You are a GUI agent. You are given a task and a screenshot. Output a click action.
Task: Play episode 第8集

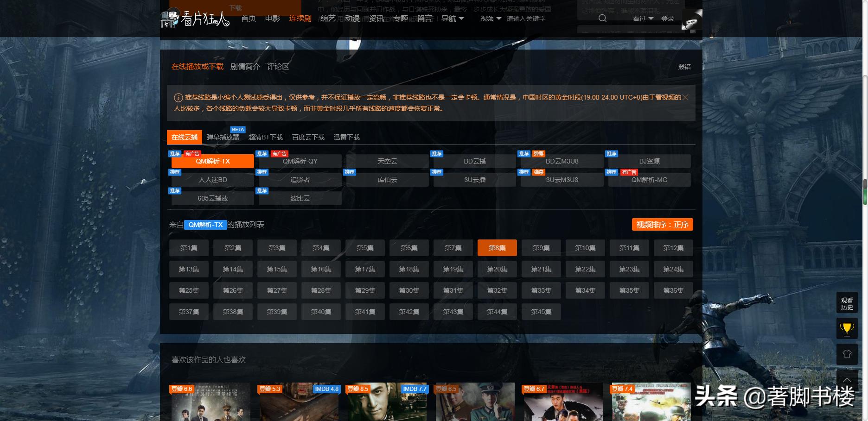(x=497, y=248)
